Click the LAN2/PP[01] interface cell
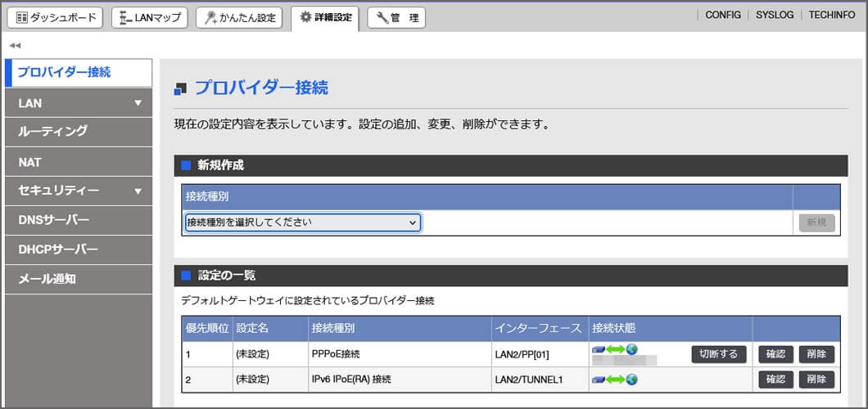 pyautogui.click(x=539, y=354)
